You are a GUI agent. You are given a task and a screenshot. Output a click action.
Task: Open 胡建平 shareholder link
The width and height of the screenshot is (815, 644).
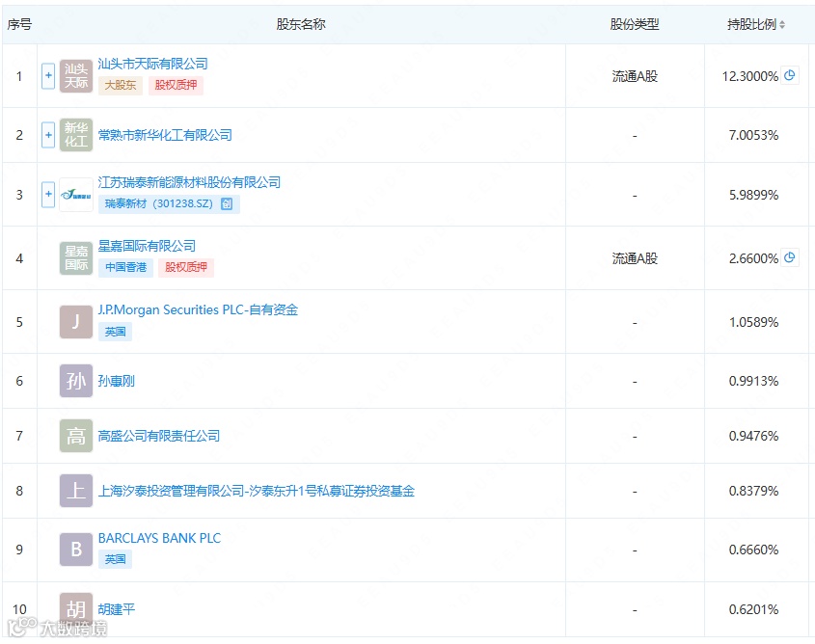(x=117, y=609)
